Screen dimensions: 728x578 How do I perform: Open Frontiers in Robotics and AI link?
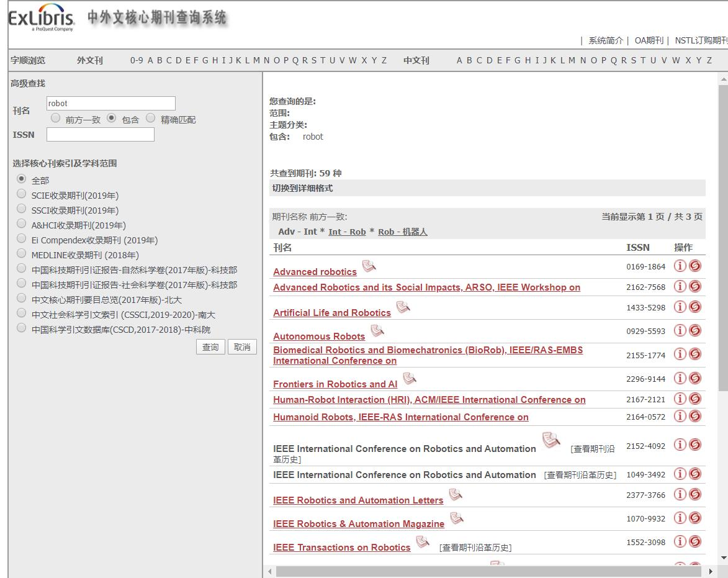click(335, 384)
